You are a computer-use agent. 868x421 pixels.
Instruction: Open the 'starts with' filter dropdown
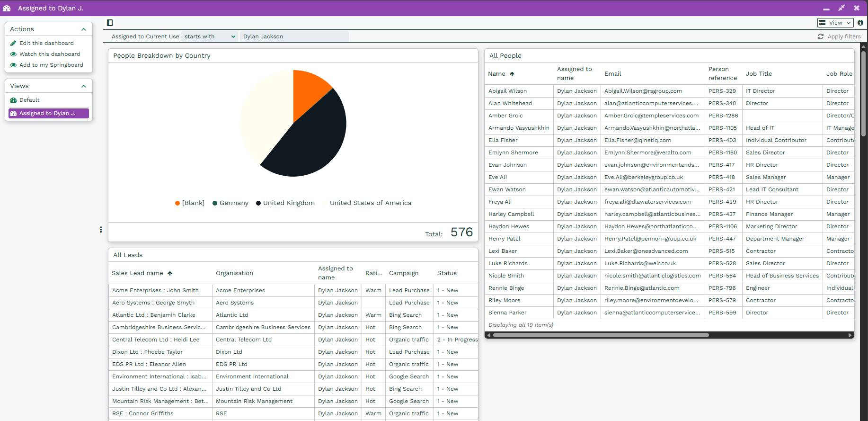pyautogui.click(x=210, y=36)
